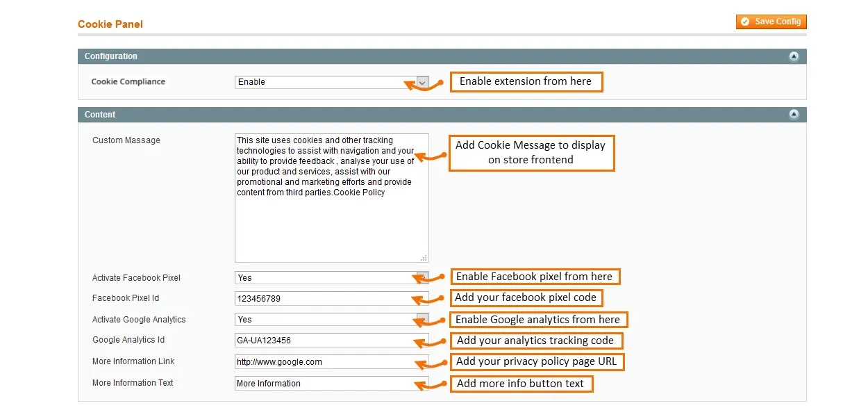The height and width of the screenshot is (417, 868).
Task: Click the textarea resize handle corner
Action: pyautogui.click(x=424, y=258)
